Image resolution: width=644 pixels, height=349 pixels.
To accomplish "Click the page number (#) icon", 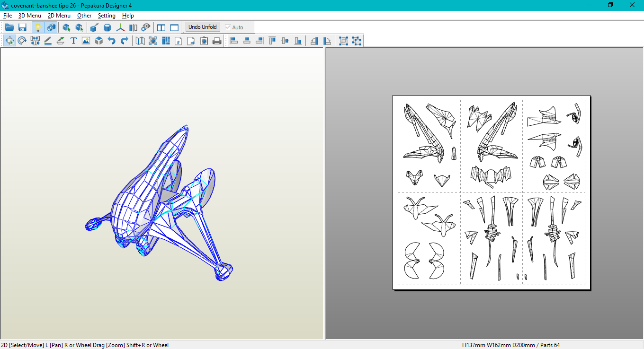I will pos(179,41).
